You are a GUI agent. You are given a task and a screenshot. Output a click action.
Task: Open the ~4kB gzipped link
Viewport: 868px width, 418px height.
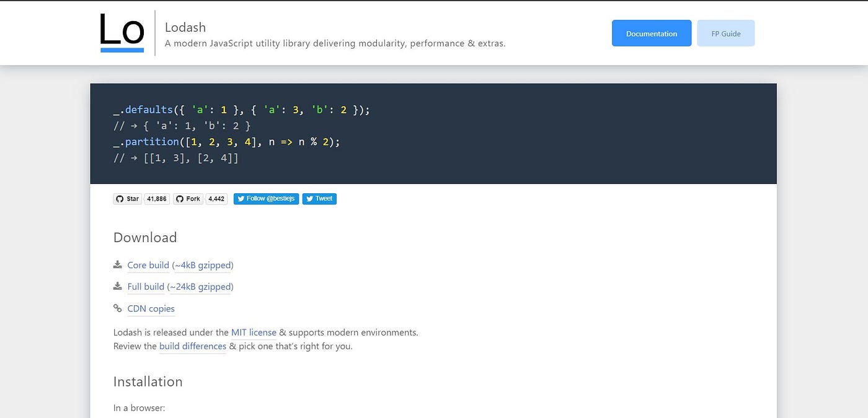pyautogui.click(x=203, y=265)
